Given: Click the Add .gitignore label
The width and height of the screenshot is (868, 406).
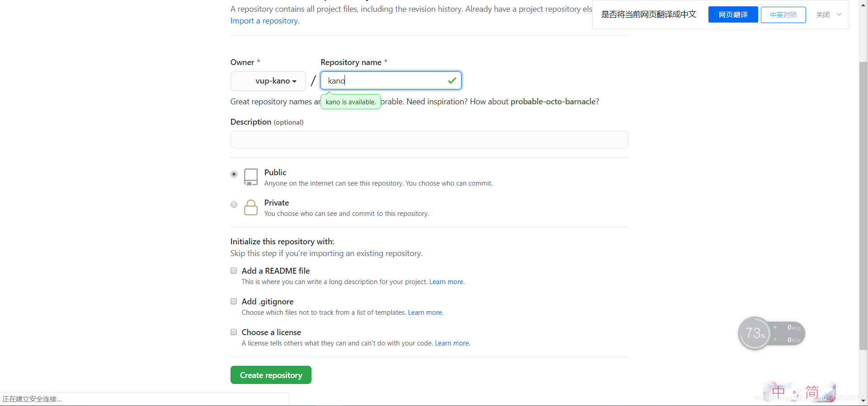Looking at the screenshot, I should pos(268,301).
